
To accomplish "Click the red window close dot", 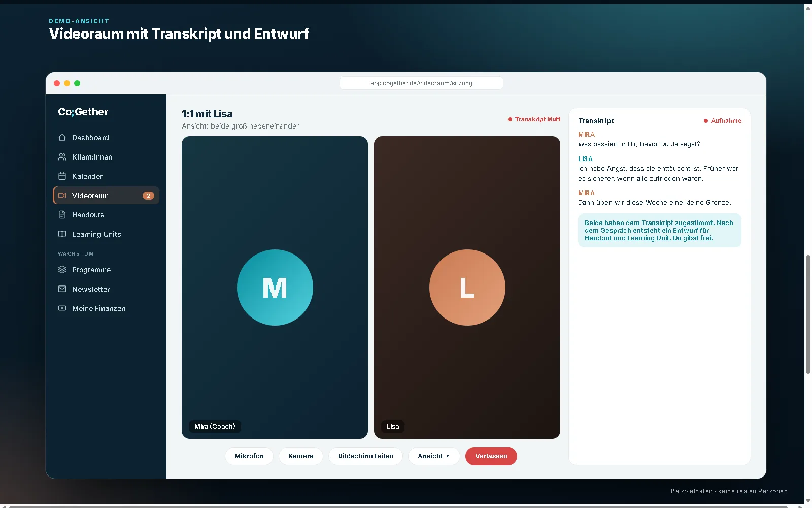I will (x=57, y=83).
